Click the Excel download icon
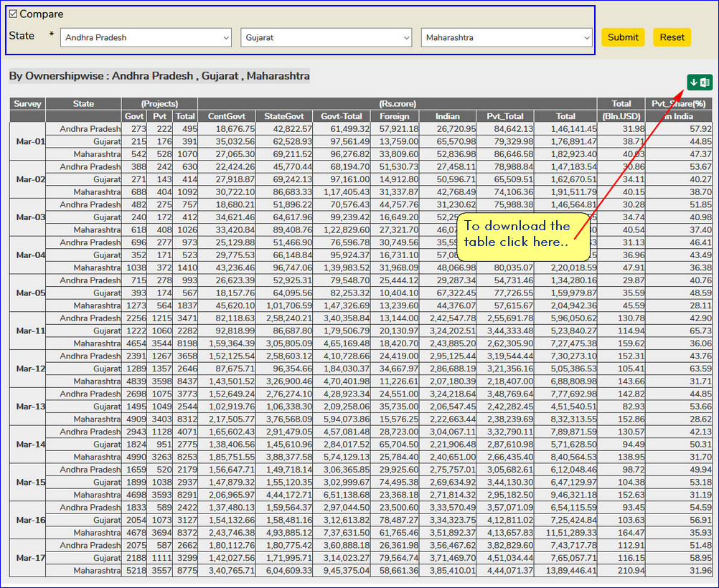Viewport: 719px width, 588px height. pyautogui.click(x=698, y=82)
